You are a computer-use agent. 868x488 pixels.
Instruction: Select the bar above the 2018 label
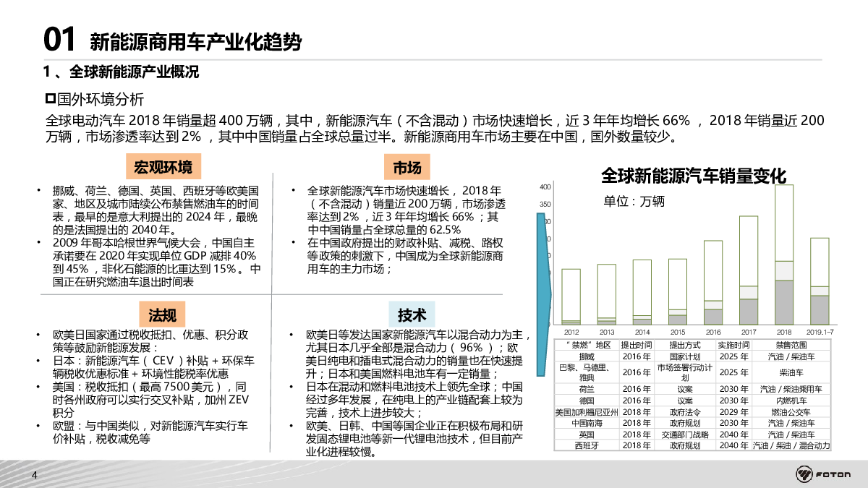coord(784,254)
